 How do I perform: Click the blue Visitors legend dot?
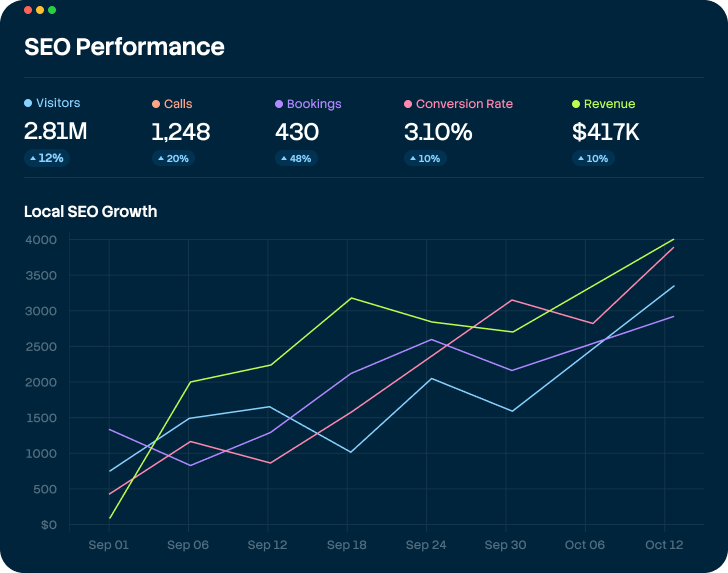[28, 103]
